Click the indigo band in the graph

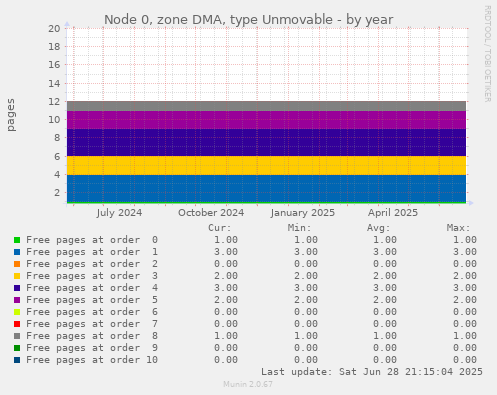[x=266, y=143]
